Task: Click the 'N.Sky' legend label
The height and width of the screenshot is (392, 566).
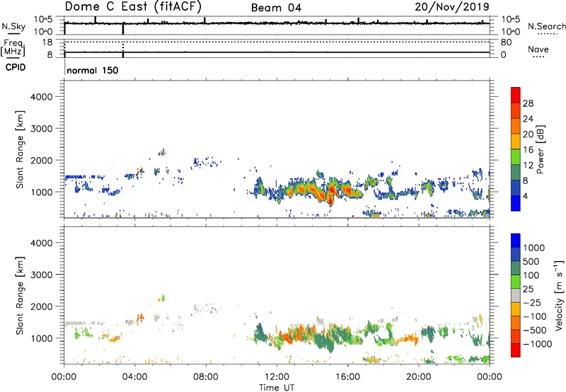Action: click(x=13, y=26)
